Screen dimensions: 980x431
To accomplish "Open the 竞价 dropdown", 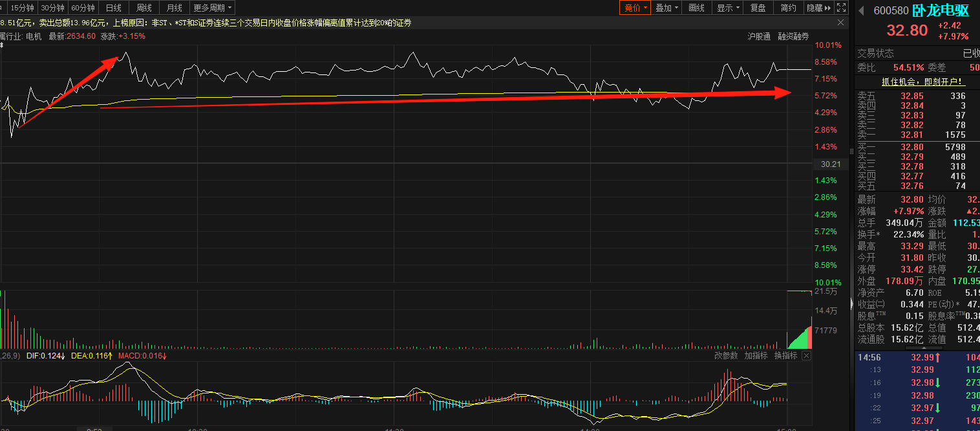I will pyautogui.click(x=634, y=8).
